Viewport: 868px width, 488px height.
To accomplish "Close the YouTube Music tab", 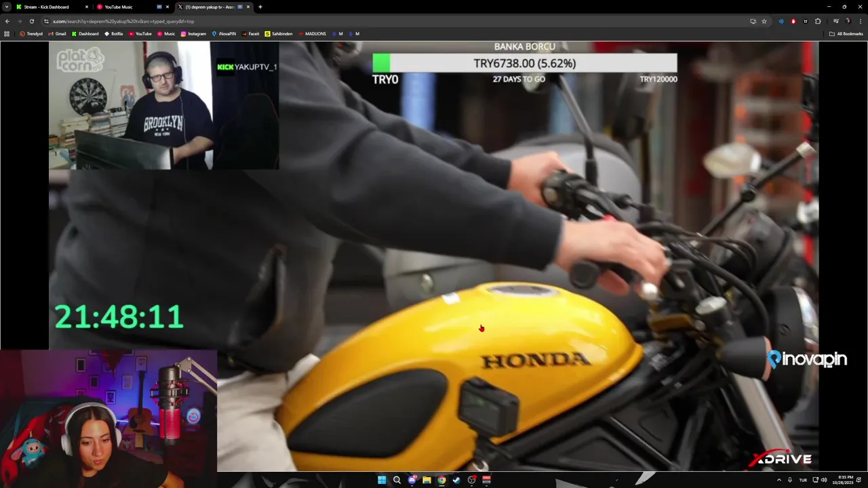I will click(x=167, y=7).
